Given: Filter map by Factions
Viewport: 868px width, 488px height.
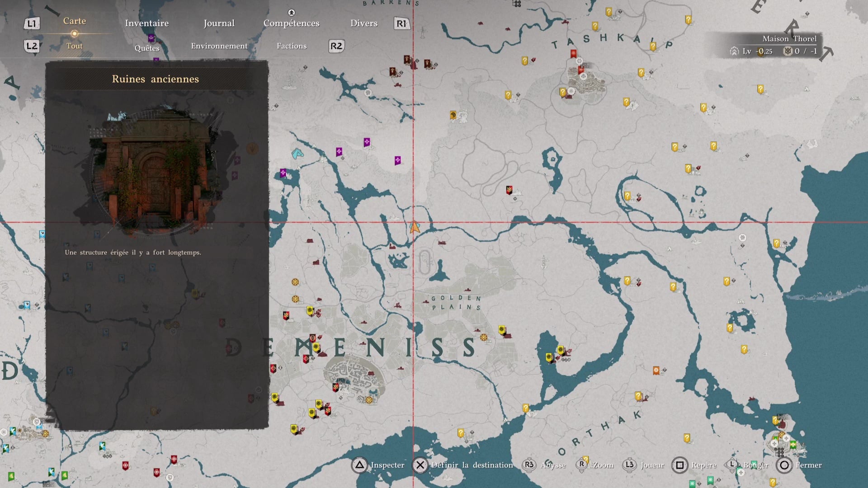Looking at the screenshot, I should point(291,46).
